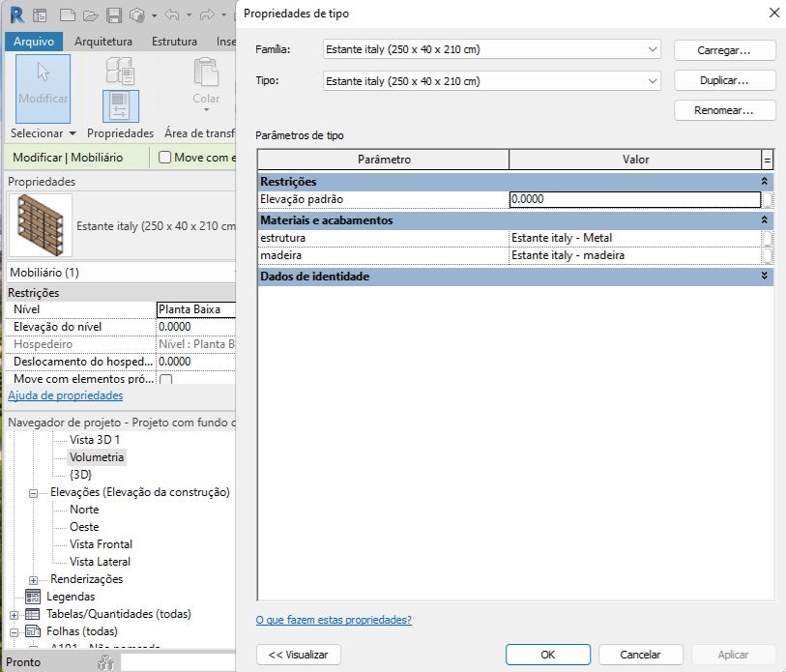Check Move com elementos próximos checkbox
This screenshot has height=672, width=786.
[166, 379]
